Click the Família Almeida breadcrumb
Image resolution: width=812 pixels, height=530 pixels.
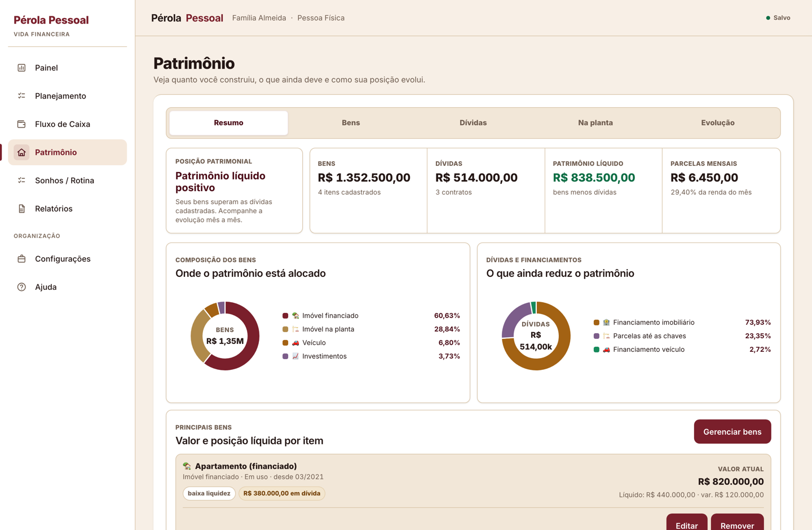click(x=259, y=18)
